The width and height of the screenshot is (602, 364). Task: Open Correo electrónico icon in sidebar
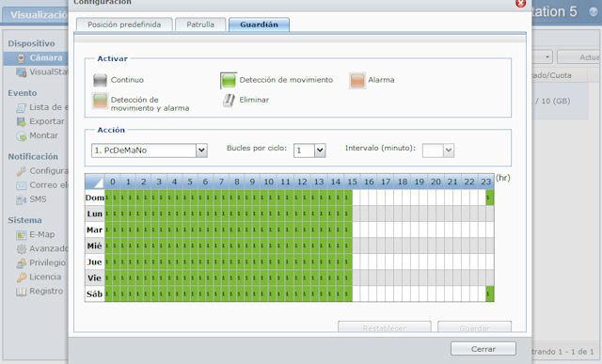(21, 185)
